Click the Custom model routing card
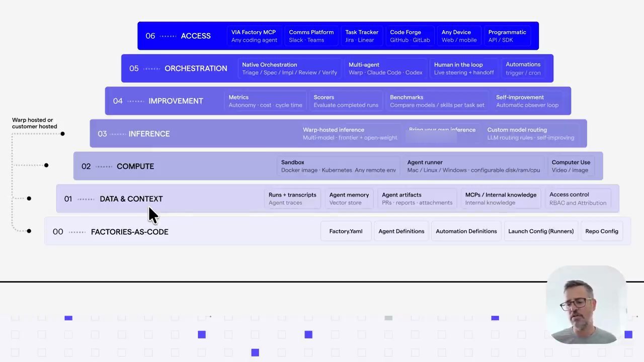The height and width of the screenshot is (362, 644). pyautogui.click(x=531, y=134)
